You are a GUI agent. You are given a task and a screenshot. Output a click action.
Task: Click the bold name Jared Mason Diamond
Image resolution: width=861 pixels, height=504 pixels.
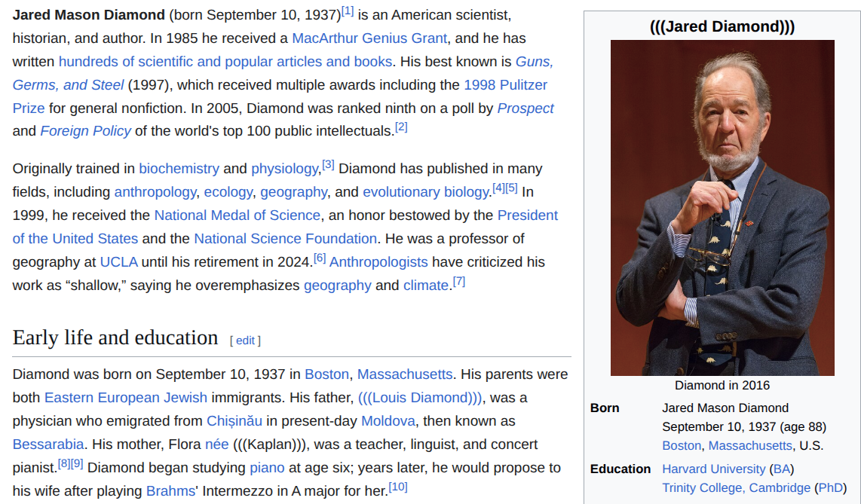coord(88,15)
